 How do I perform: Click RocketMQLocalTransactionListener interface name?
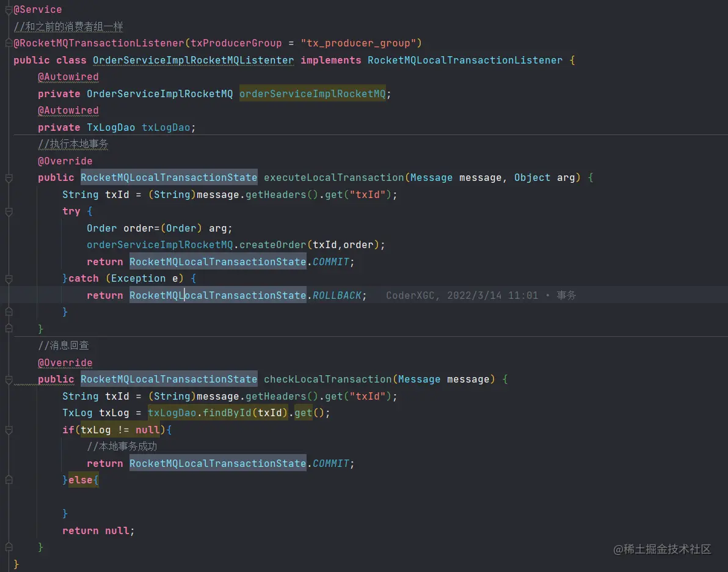point(465,61)
